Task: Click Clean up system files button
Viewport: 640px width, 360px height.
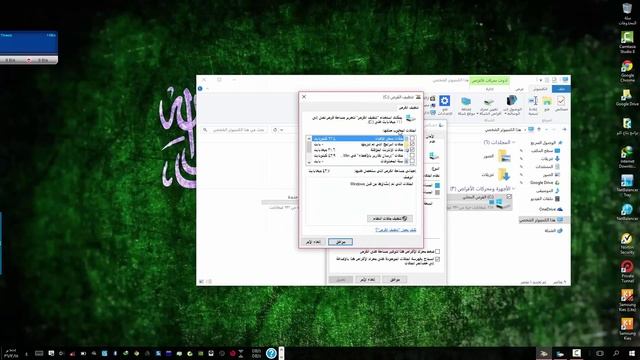Action: (390, 219)
